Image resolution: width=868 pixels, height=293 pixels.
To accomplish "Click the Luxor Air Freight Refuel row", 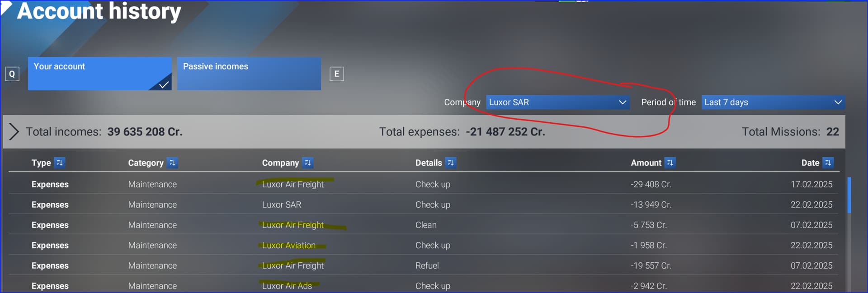I will (423, 265).
